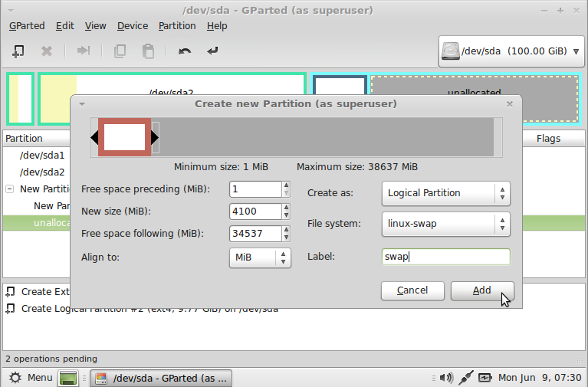This screenshot has width=588, height=387.
Task: Click the Free space preceding input field
Action: pyautogui.click(x=255, y=189)
